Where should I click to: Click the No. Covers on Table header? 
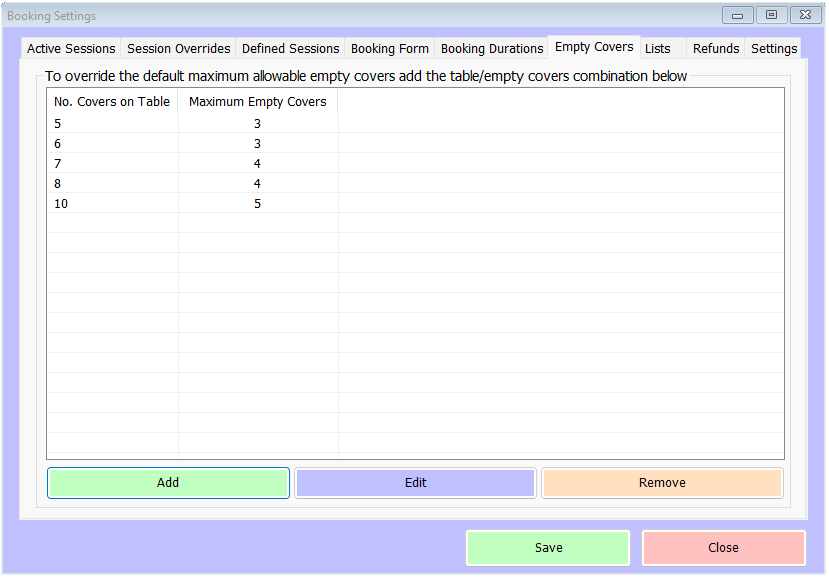(112, 101)
